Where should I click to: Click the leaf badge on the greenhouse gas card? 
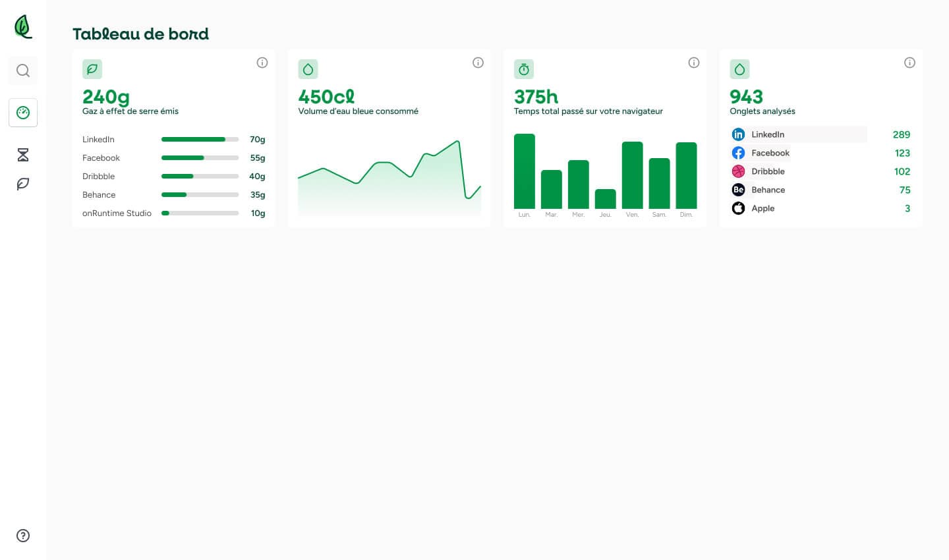click(x=92, y=69)
